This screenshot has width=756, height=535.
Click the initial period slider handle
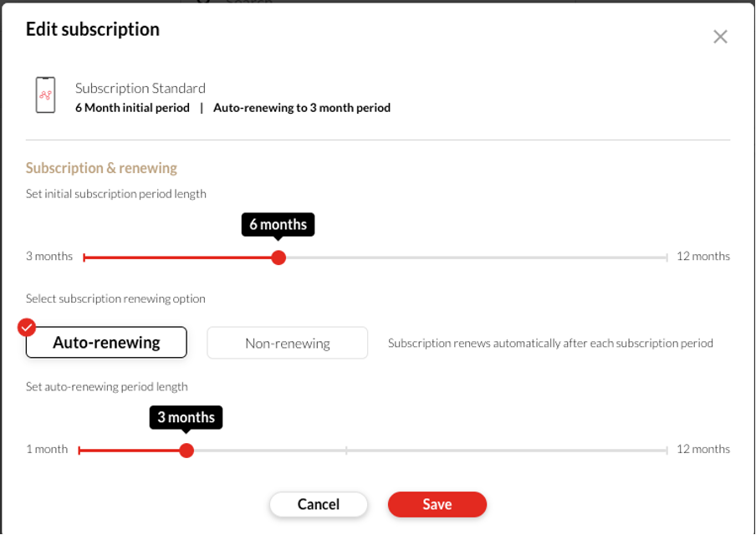tap(278, 257)
